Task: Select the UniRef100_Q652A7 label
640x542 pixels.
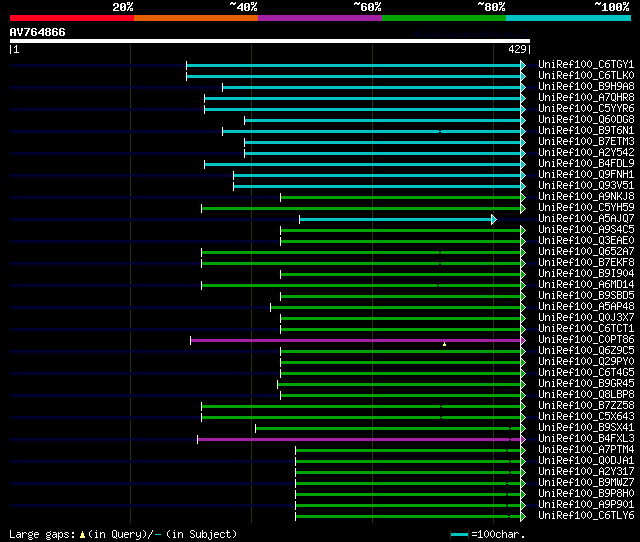Action: click(x=586, y=252)
